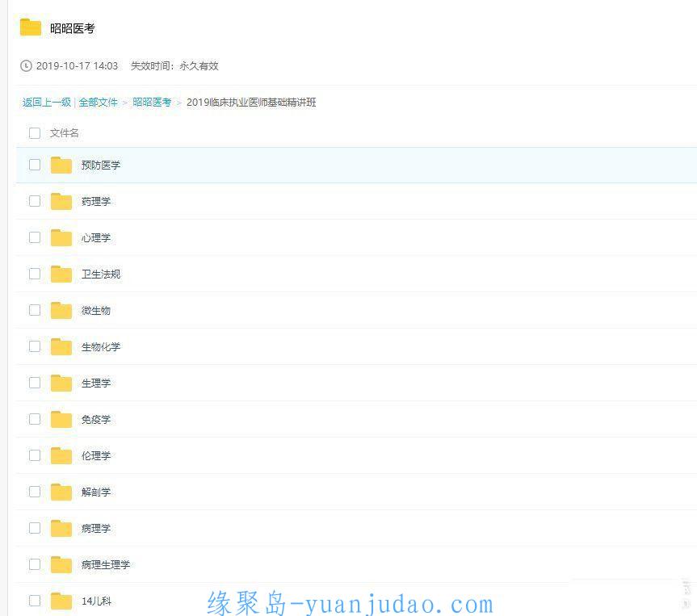Open folder name 心理学

96,238
